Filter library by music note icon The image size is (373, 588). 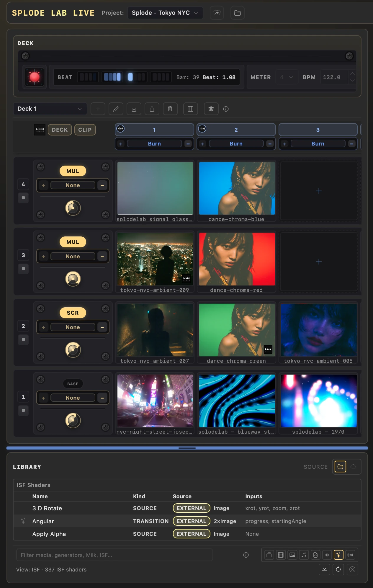point(304,555)
